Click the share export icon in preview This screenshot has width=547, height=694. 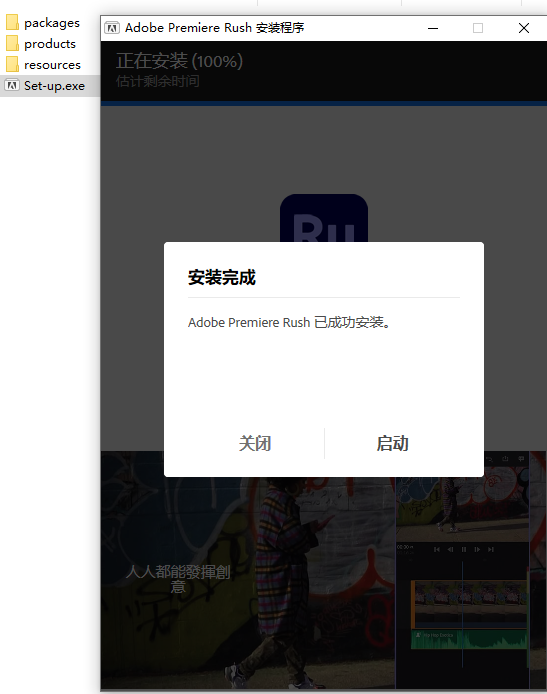click(505, 459)
